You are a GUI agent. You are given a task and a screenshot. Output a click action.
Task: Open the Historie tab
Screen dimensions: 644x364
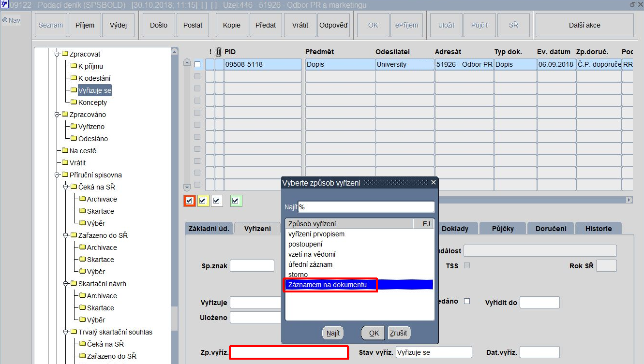click(x=599, y=229)
